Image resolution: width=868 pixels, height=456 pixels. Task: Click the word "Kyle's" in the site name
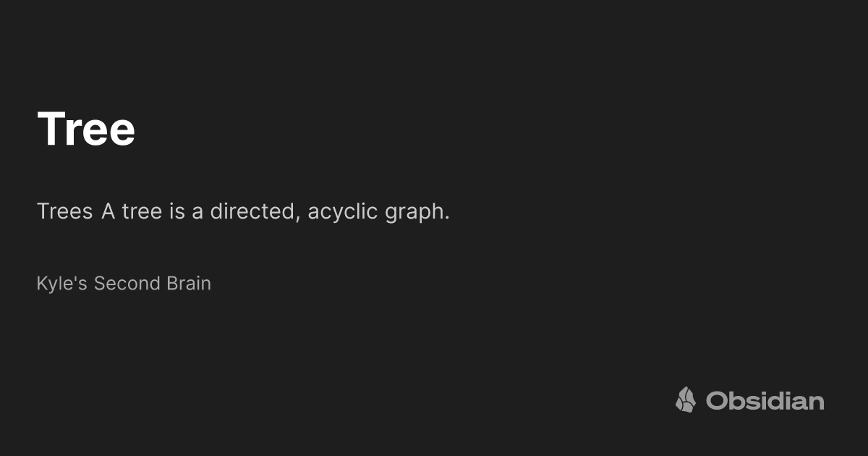coord(62,283)
